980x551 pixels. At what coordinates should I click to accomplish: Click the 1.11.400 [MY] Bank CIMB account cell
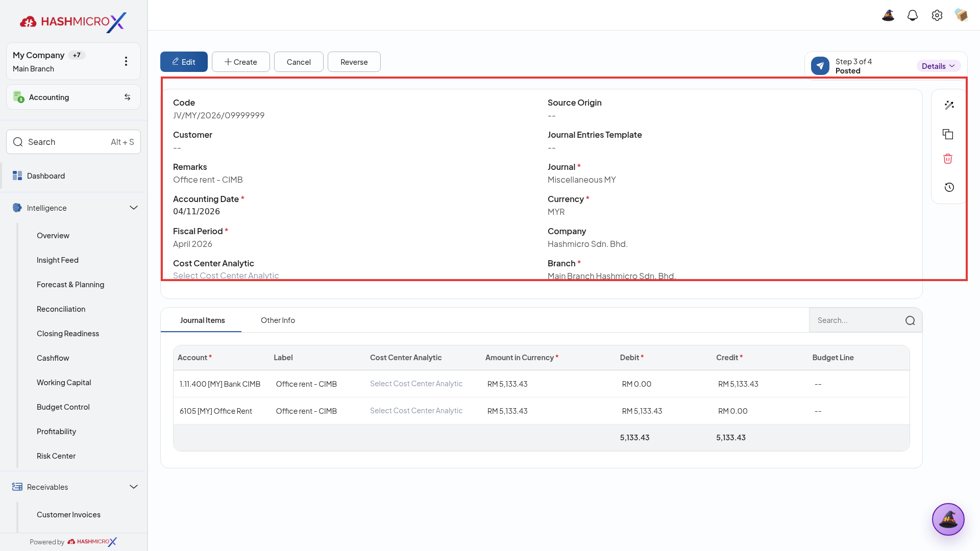pyautogui.click(x=220, y=384)
